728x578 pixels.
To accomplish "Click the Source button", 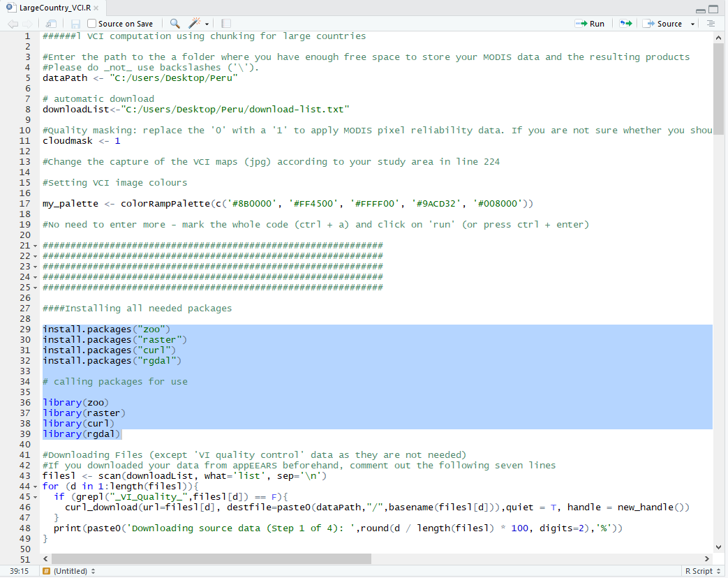I will tap(663, 24).
